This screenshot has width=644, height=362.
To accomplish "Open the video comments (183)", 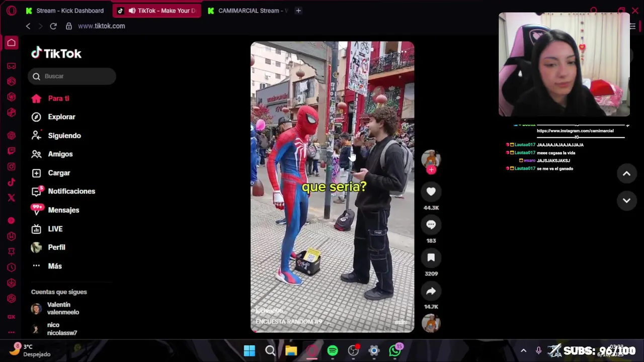I will (x=431, y=225).
